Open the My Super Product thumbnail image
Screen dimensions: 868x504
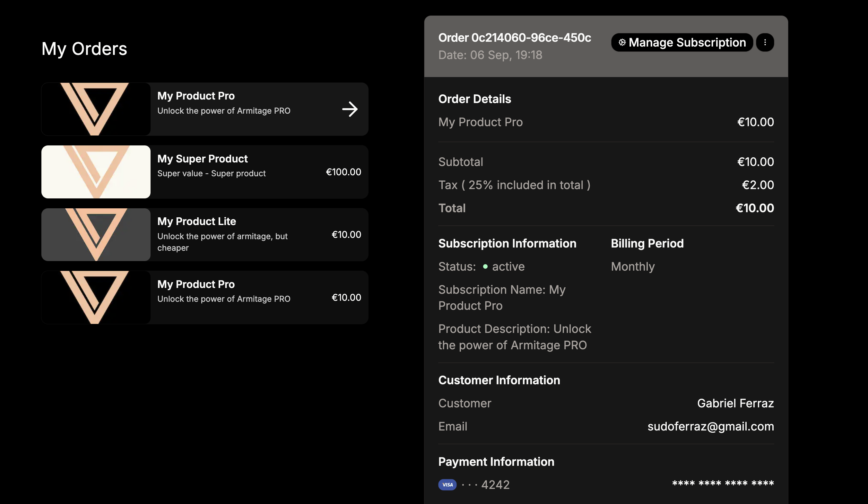click(x=96, y=172)
